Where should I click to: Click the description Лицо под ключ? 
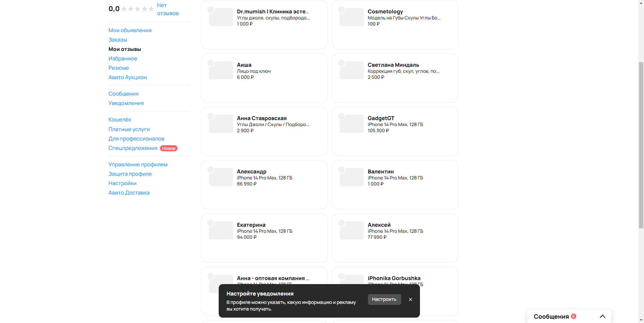tap(254, 71)
